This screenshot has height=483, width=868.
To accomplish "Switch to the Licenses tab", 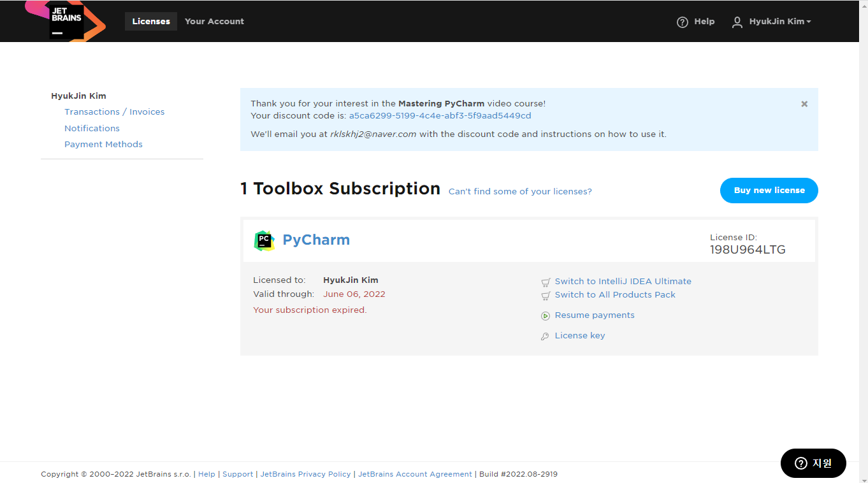I will coord(151,21).
